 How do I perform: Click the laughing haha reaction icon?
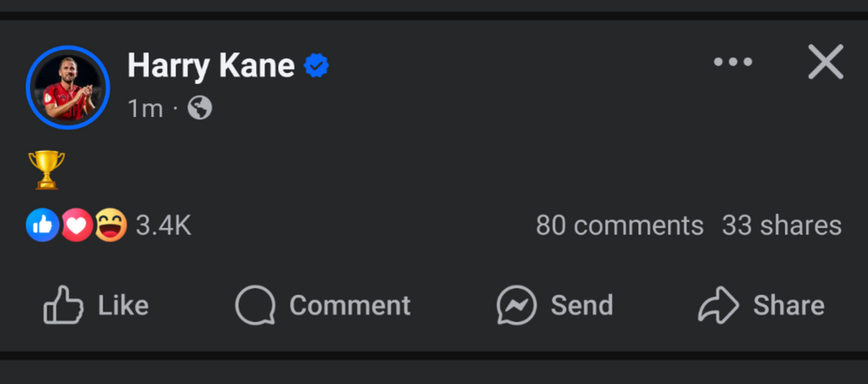coord(110,225)
